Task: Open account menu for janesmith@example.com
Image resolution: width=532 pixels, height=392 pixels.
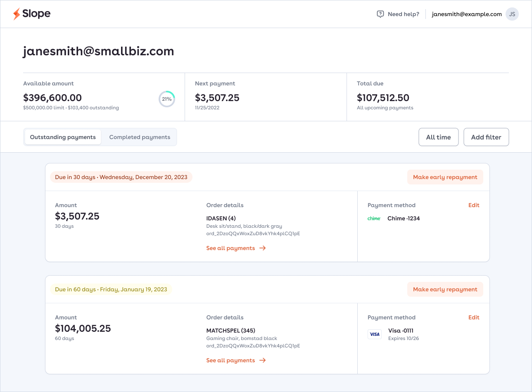Action: tap(467, 14)
